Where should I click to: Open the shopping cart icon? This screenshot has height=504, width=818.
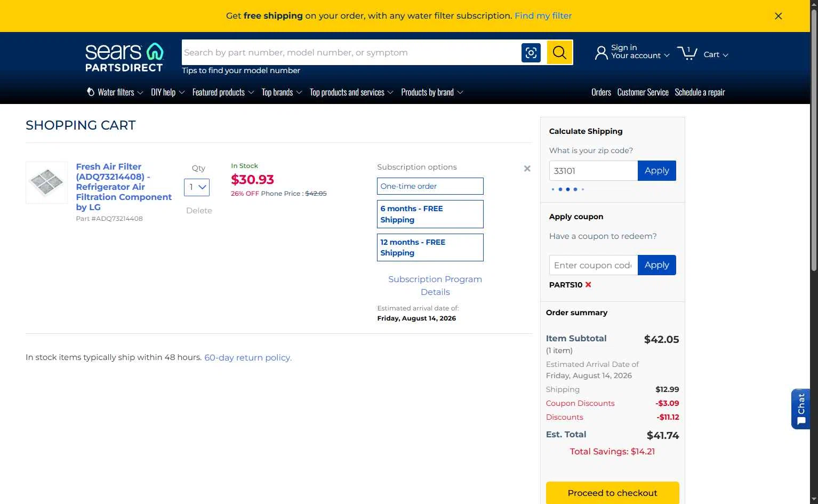[687, 53]
